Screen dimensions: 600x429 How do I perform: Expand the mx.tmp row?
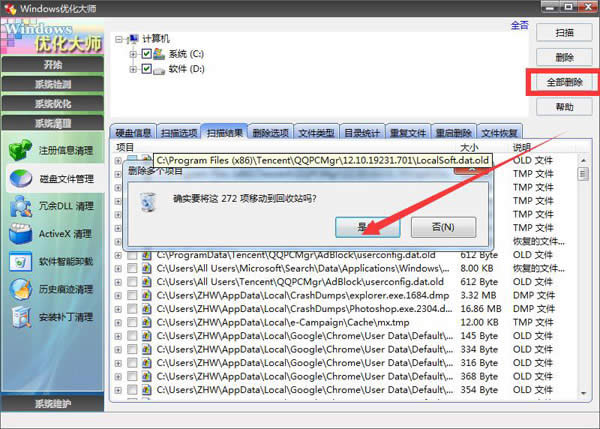coord(118,323)
